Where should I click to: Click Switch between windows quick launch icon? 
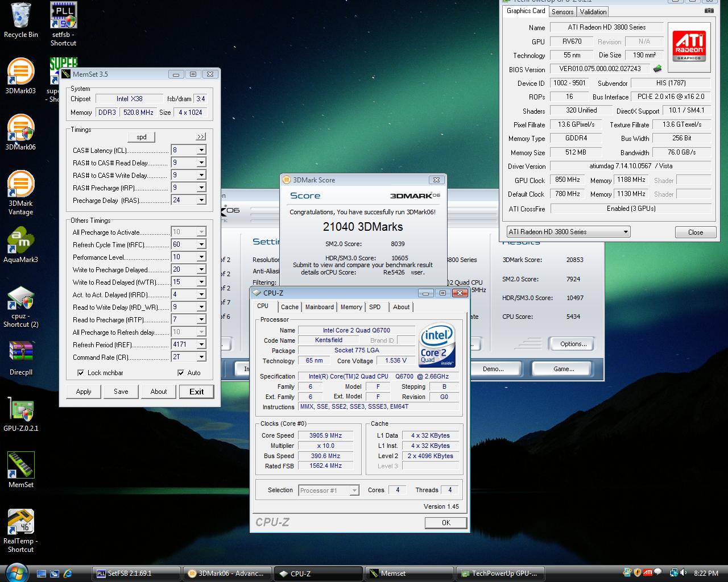coord(55,573)
